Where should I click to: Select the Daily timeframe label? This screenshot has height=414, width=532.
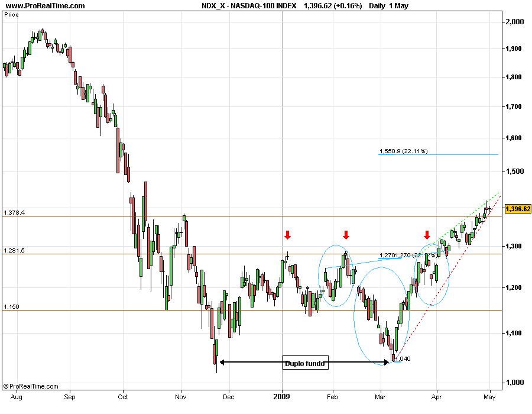point(377,6)
